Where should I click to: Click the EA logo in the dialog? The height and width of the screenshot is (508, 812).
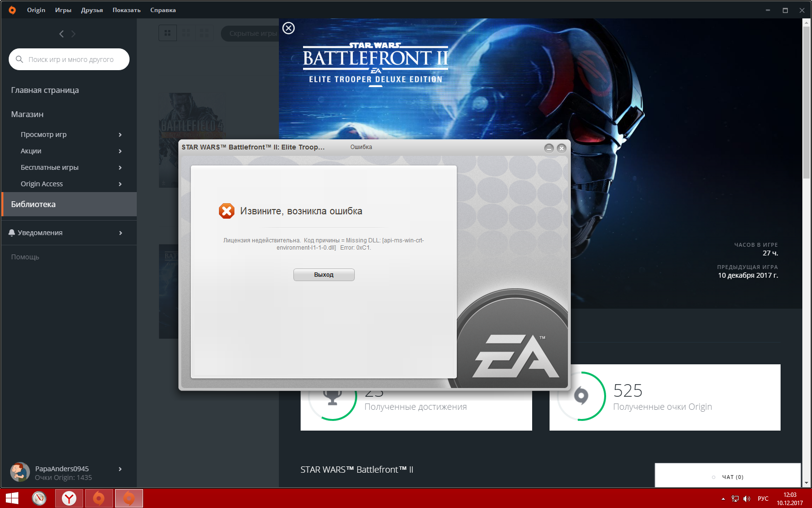point(515,356)
